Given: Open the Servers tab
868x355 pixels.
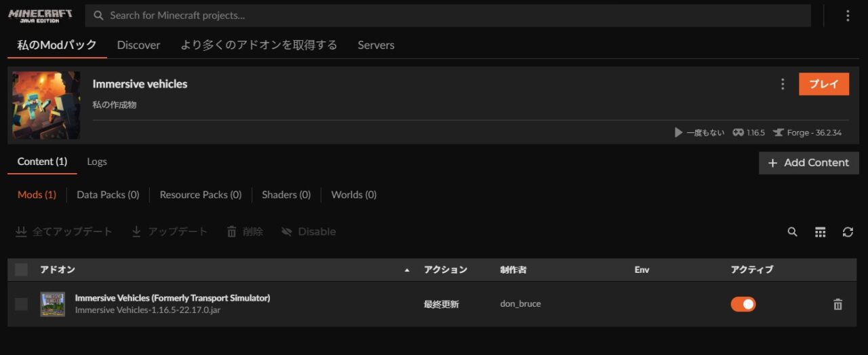Looking at the screenshot, I should pyautogui.click(x=376, y=45).
